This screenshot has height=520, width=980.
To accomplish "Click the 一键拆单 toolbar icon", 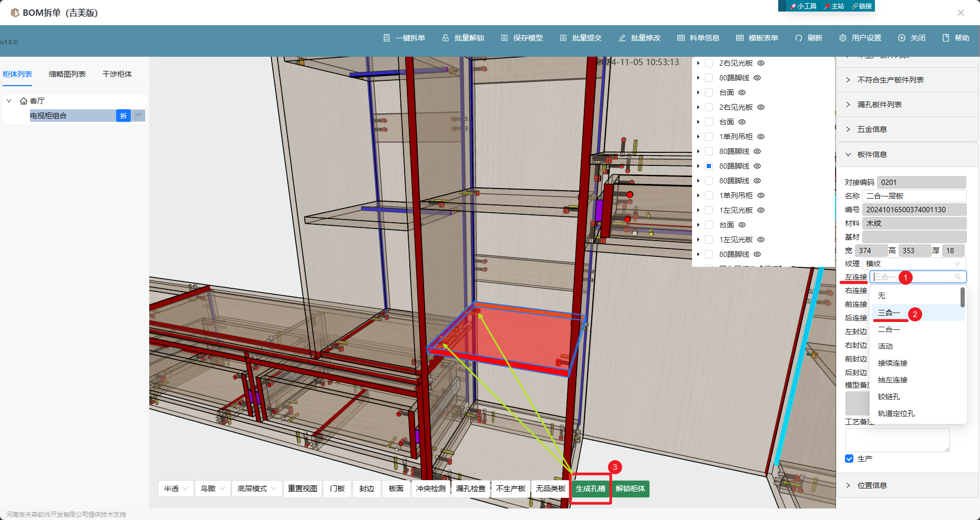I will 387,38.
